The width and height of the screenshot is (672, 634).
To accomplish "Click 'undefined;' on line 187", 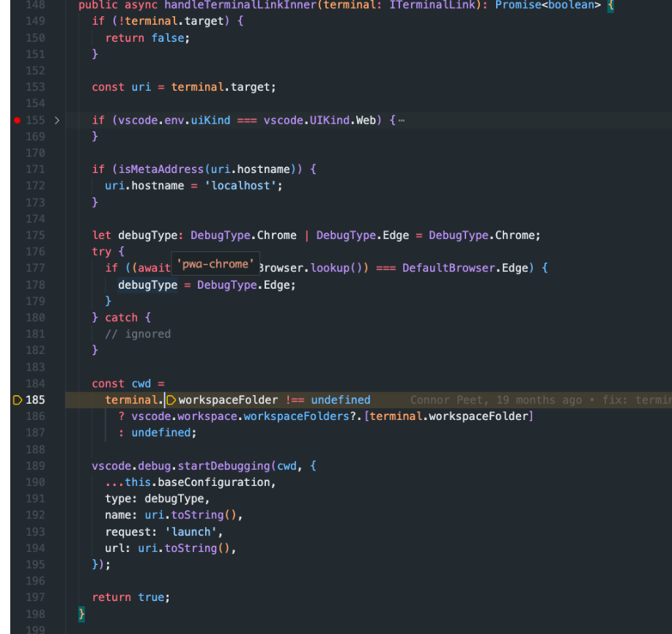I will pyautogui.click(x=163, y=432).
